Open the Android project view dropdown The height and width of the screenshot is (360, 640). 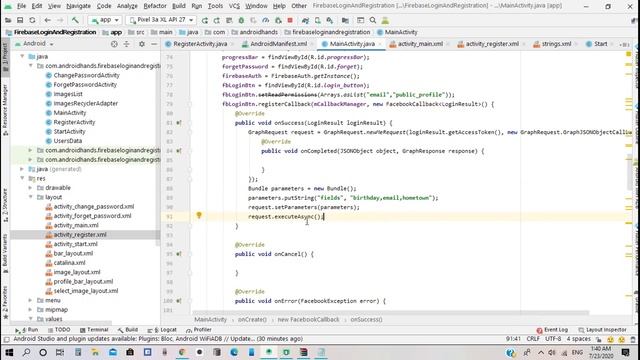(x=34, y=44)
